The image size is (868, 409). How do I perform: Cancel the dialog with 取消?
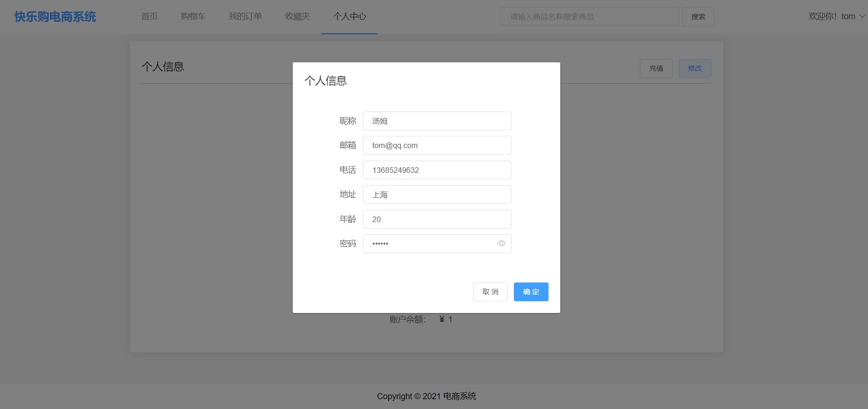coord(490,292)
